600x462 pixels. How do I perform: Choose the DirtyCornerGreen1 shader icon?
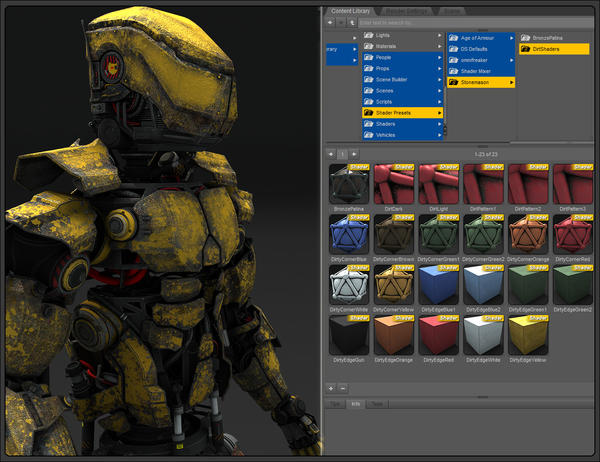[x=439, y=234]
